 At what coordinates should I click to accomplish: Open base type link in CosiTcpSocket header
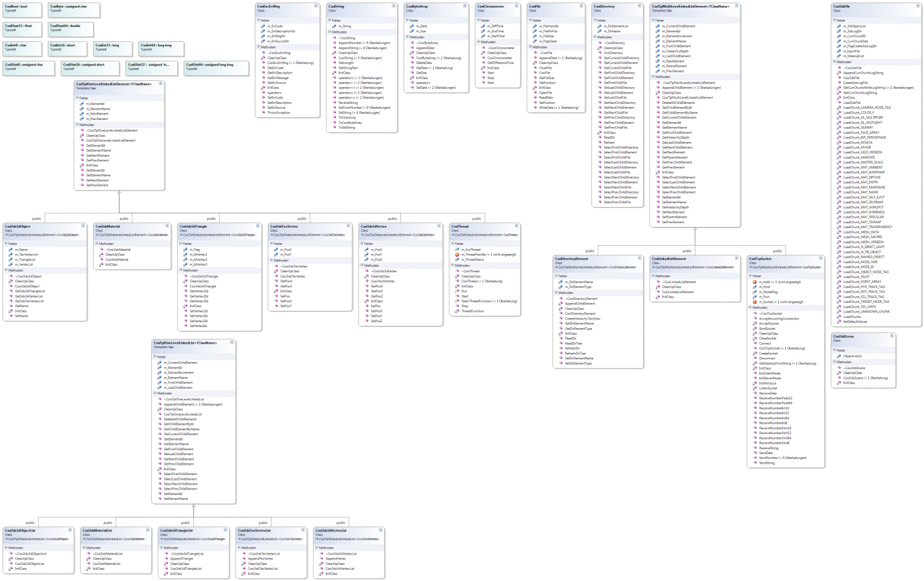(787, 267)
